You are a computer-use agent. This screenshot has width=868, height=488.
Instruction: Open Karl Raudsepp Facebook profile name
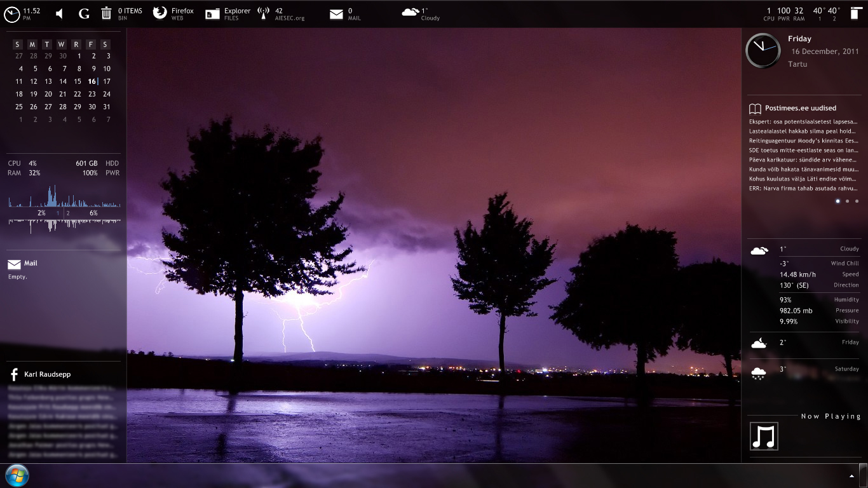coord(48,374)
